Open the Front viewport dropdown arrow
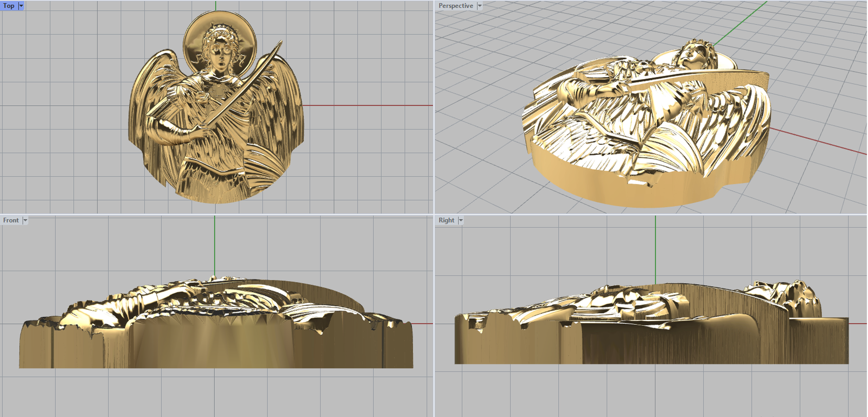Image resolution: width=868 pixels, height=417 pixels. click(x=25, y=220)
